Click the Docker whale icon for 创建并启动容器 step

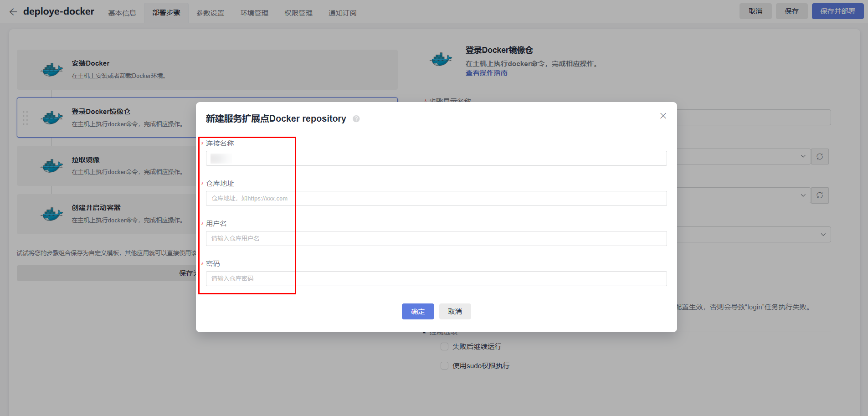pyautogui.click(x=52, y=214)
